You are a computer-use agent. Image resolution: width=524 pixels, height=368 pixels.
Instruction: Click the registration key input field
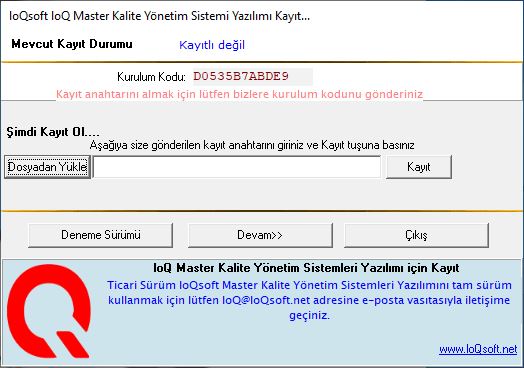click(x=237, y=167)
